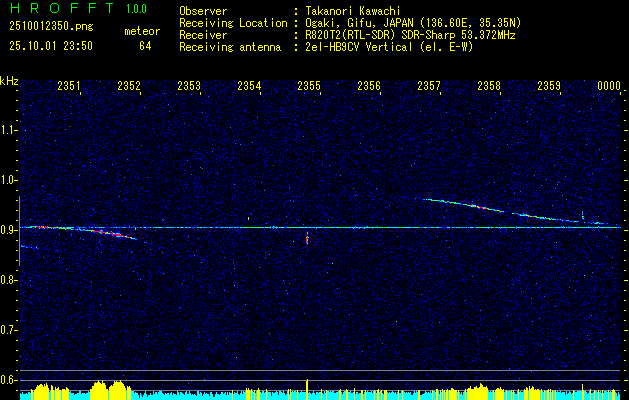Click the meteor count value 64
This screenshot has height=400, width=629.
[x=145, y=46]
